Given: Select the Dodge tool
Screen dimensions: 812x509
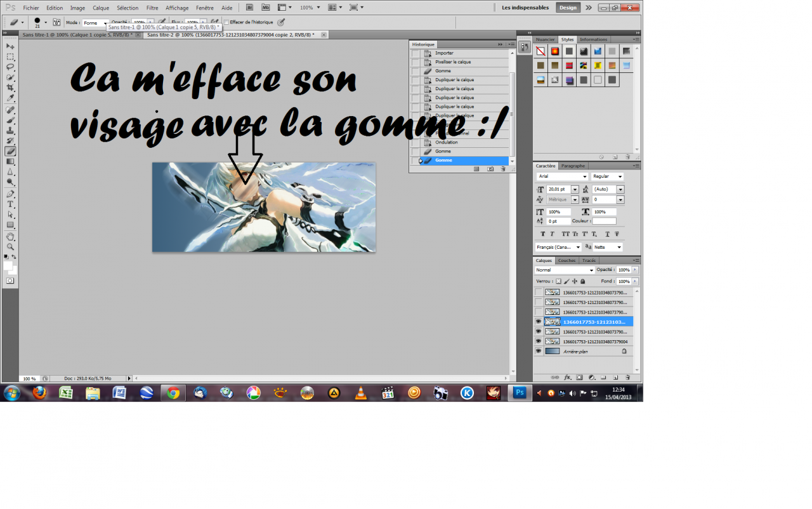Looking at the screenshot, I should click(x=10, y=182).
